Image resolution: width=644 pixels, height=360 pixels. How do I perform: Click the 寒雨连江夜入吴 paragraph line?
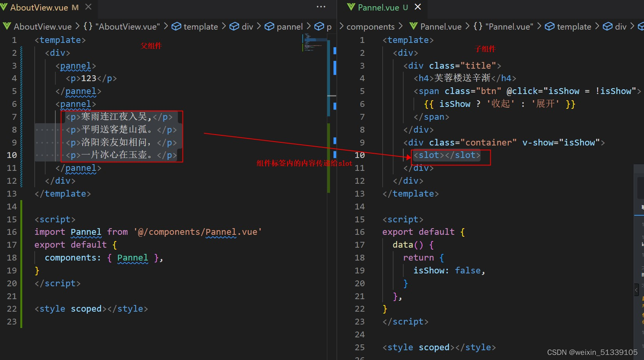[119, 117]
